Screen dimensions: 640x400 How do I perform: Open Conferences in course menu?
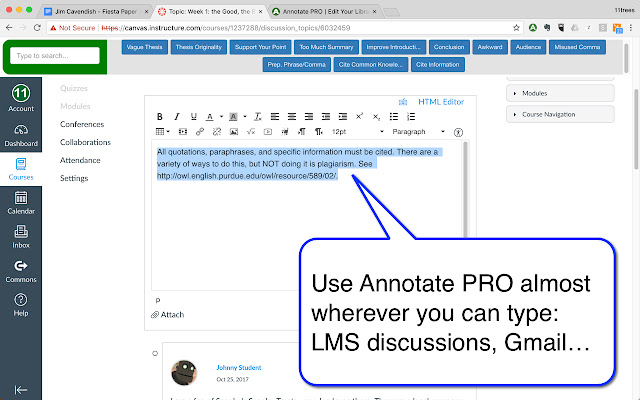82,124
